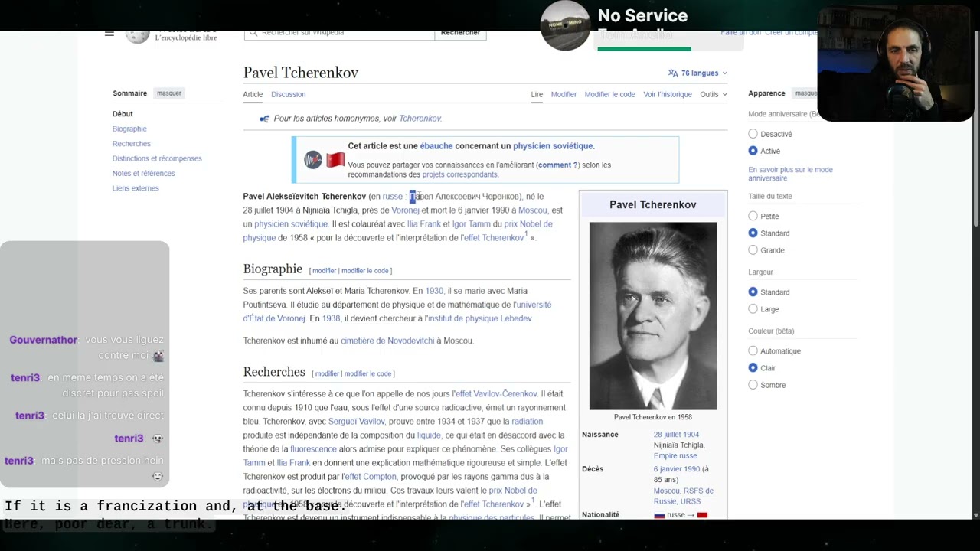The height and width of the screenshot is (551, 980).
Task: Click Gouvernathor's username in the chat overlay
Action: [44, 340]
